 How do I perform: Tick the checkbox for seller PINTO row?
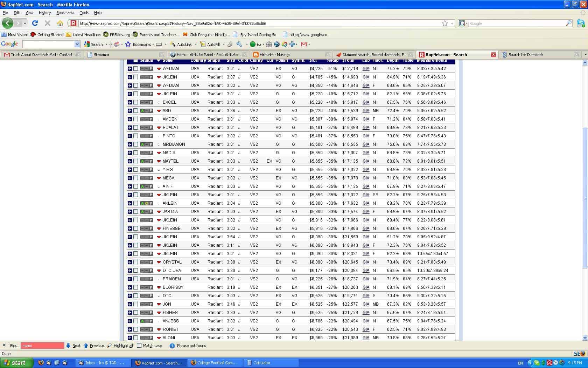pyautogui.click(x=136, y=136)
